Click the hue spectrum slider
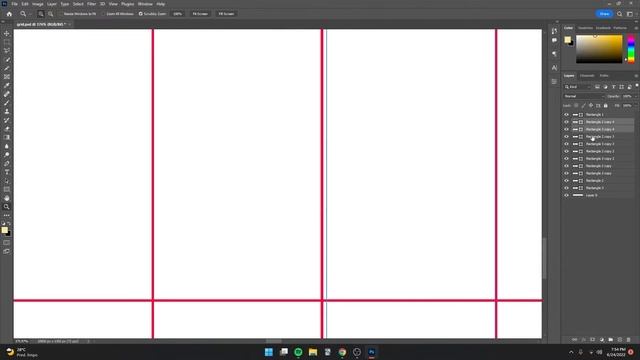The height and width of the screenshot is (360, 640). pos(631,49)
